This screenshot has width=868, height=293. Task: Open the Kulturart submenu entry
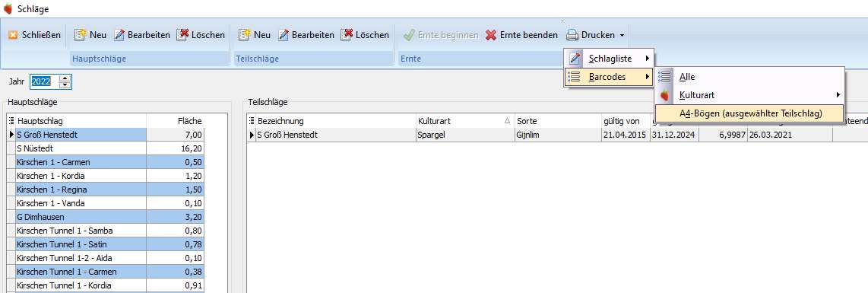click(749, 95)
